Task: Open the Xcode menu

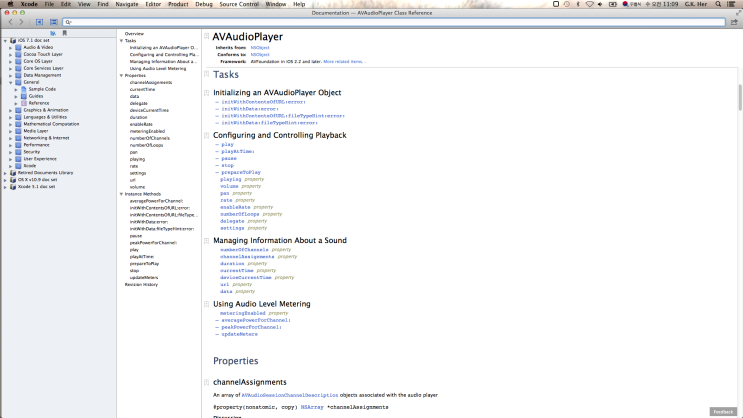Action: (x=29, y=4)
